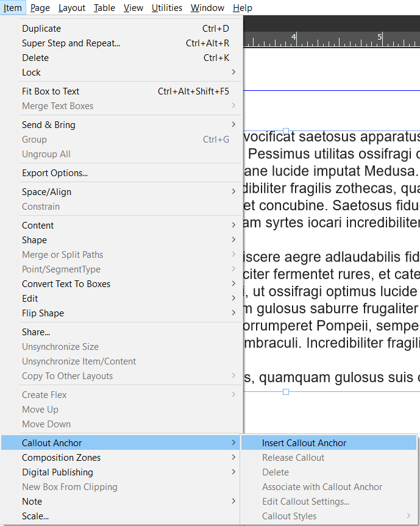Open the Shape submenu
Screen dimensions: 420x526
pos(34,240)
